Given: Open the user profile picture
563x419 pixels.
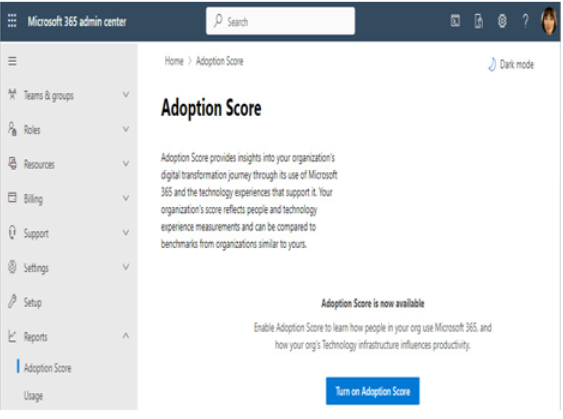Looking at the screenshot, I should 549,21.
